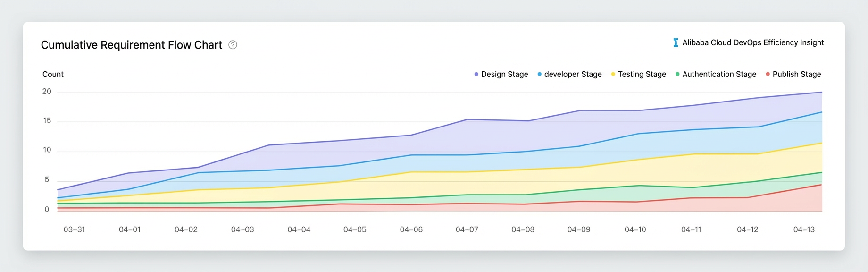Click the y-axis value 20
This screenshot has height=272, width=868.
(x=47, y=92)
